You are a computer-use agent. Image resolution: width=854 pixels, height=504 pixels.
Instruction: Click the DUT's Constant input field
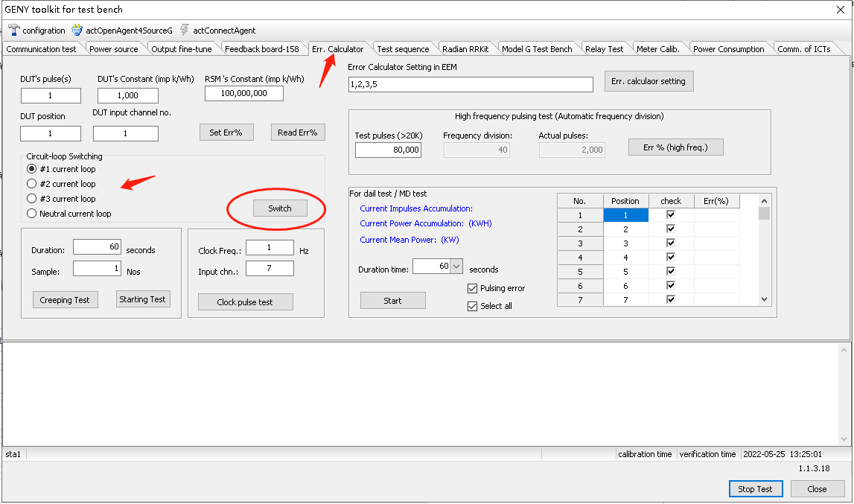click(128, 95)
